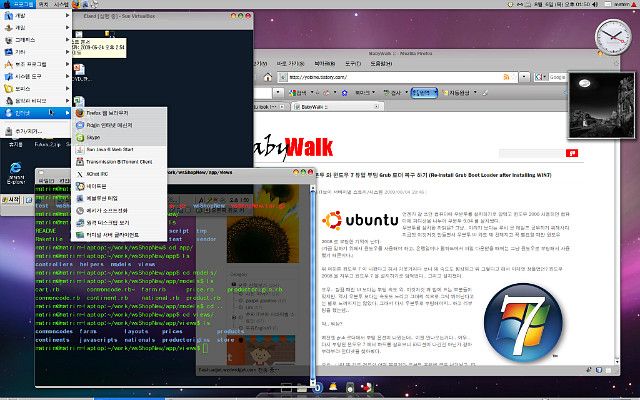Click the yellow bell icon in the bottom dock
640x400 pixels.
tap(333, 387)
